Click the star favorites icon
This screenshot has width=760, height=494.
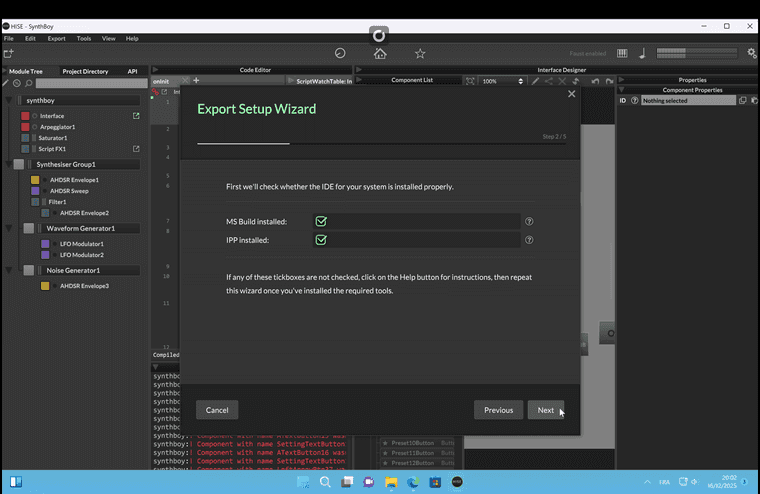pos(420,53)
